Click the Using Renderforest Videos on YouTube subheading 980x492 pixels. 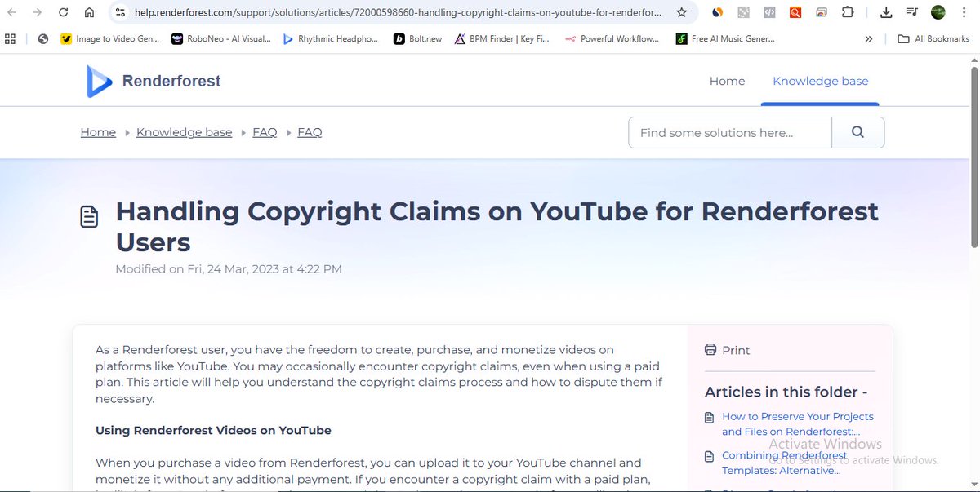[x=213, y=430]
